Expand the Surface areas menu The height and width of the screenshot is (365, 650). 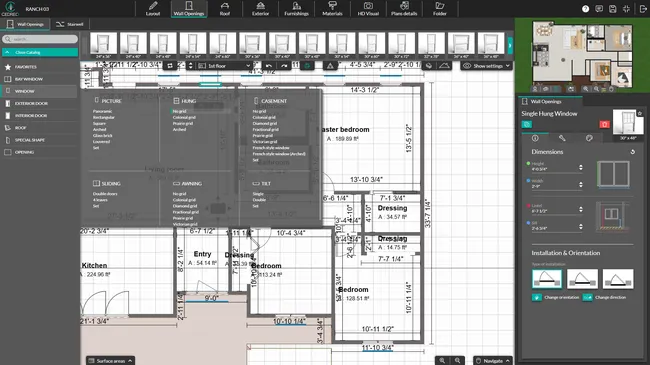coord(111,360)
